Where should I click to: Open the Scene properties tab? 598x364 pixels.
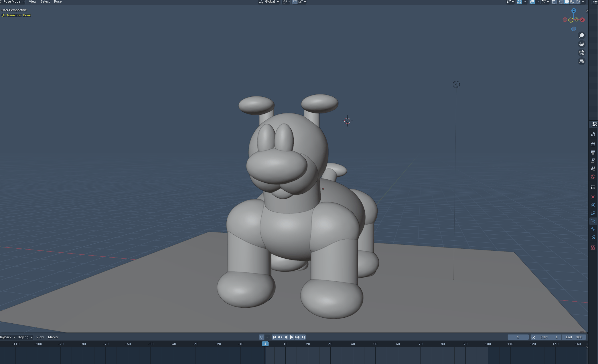click(x=593, y=169)
